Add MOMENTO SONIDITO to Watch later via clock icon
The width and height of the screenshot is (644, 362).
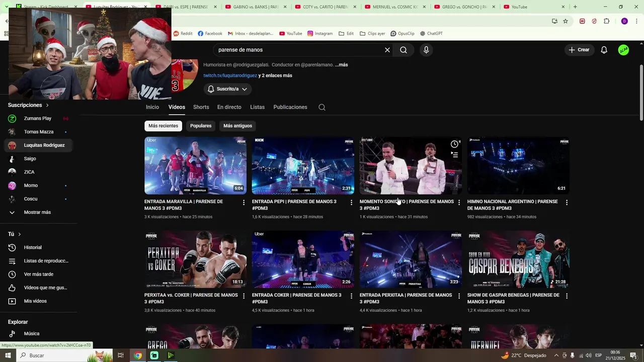click(x=454, y=144)
